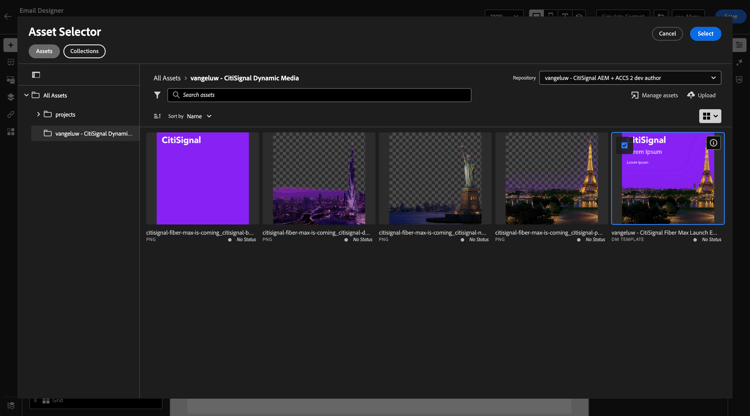Click the projects folder icon
750x416 pixels.
(x=48, y=114)
